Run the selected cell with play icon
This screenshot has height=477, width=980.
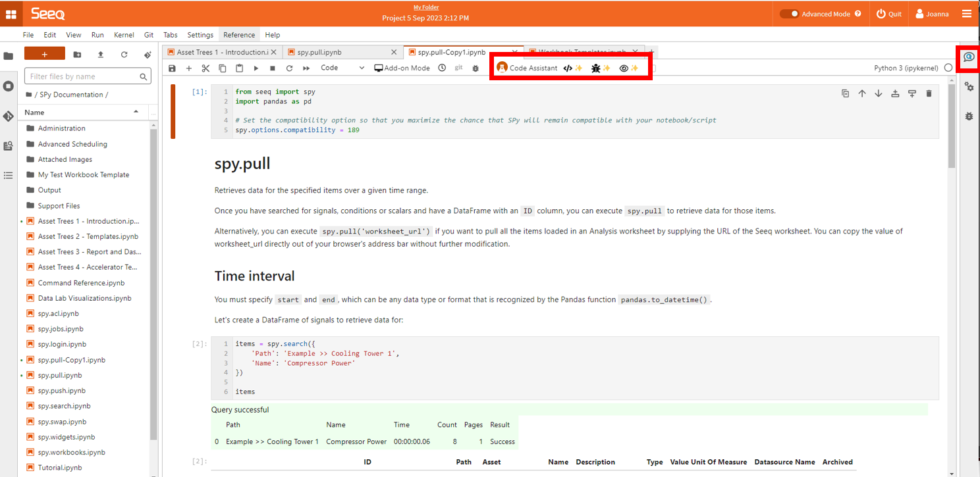[x=256, y=68]
